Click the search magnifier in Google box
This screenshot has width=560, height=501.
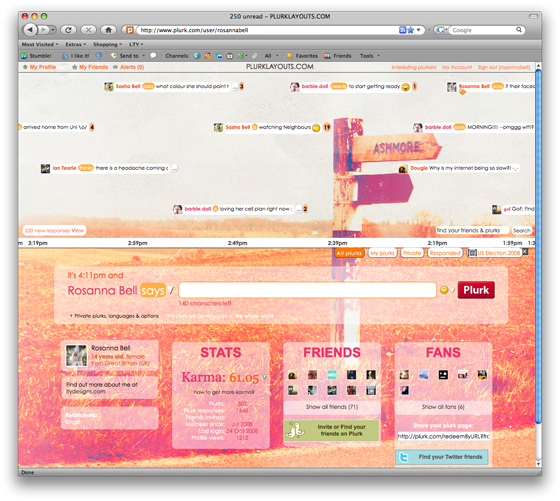coord(519,30)
